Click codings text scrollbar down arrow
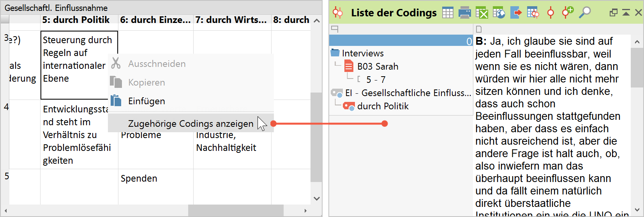 [x=637, y=210]
